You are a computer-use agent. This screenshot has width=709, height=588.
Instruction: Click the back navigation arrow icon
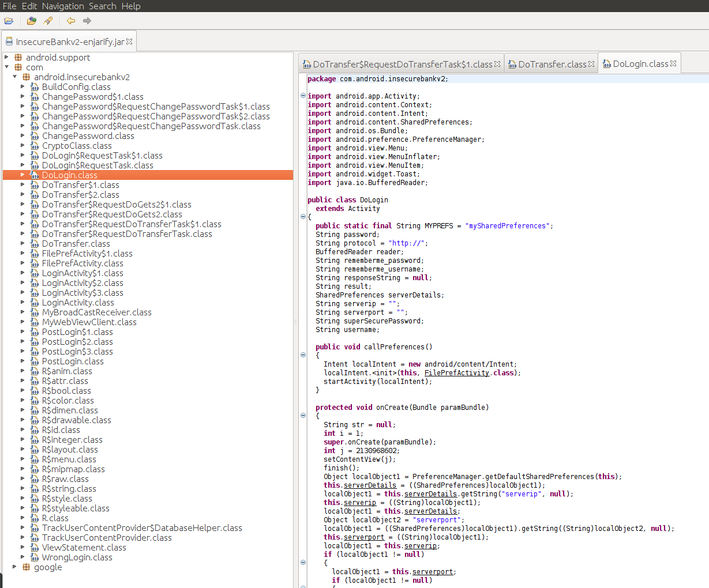click(70, 20)
